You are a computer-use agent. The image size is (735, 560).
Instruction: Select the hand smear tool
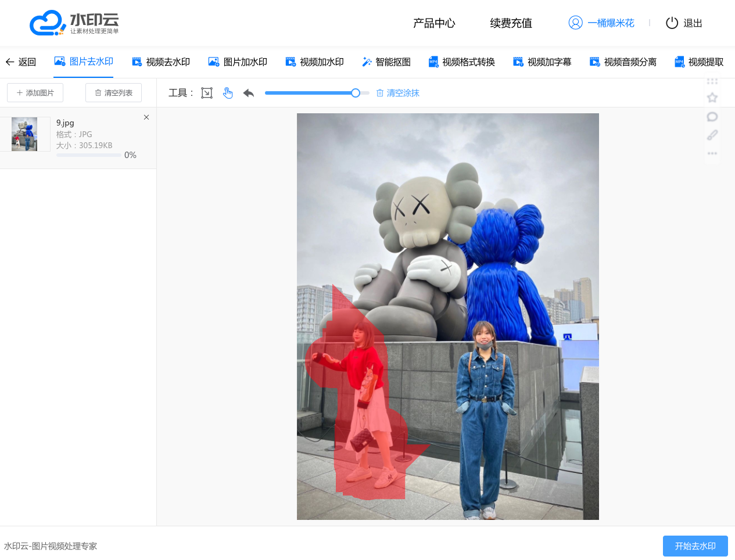click(x=228, y=93)
